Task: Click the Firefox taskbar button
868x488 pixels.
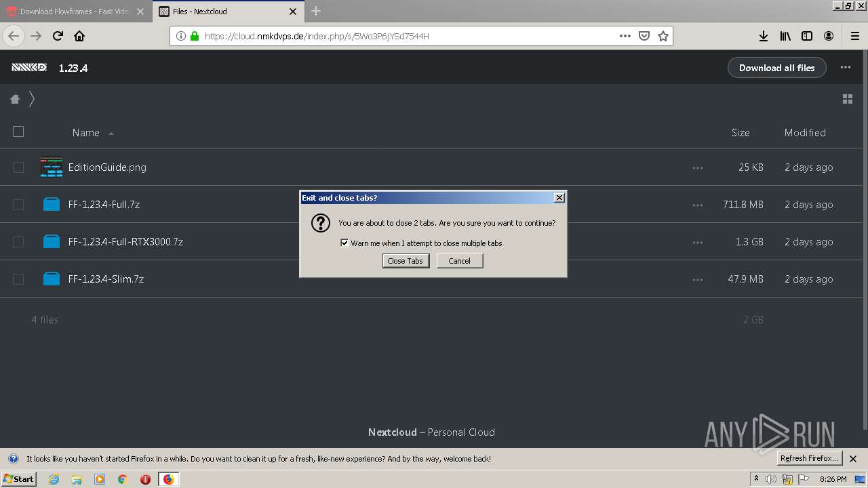Action: (168, 479)
